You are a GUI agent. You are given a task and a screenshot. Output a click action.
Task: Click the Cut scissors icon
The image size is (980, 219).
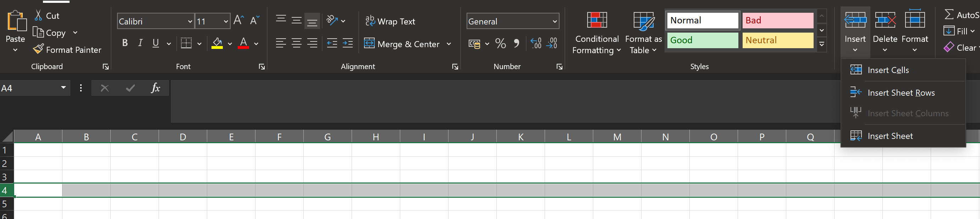pyautogui.click(x=38, y=16)
